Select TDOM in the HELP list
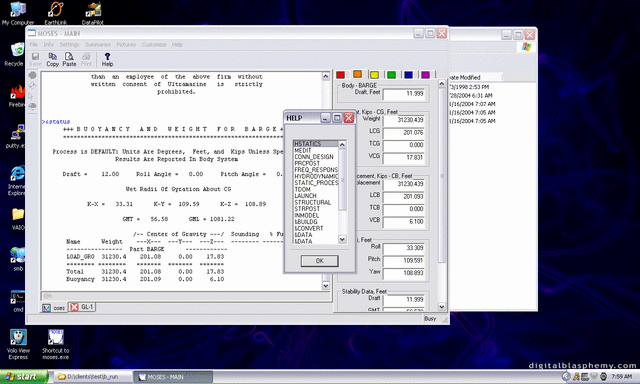 [316, 189]
